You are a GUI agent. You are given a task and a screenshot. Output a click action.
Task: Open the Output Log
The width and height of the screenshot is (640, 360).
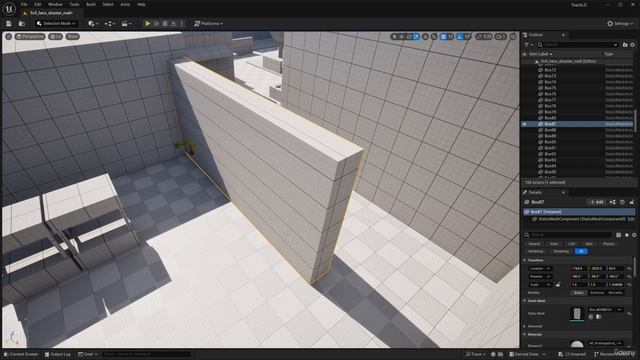[57, 354]
